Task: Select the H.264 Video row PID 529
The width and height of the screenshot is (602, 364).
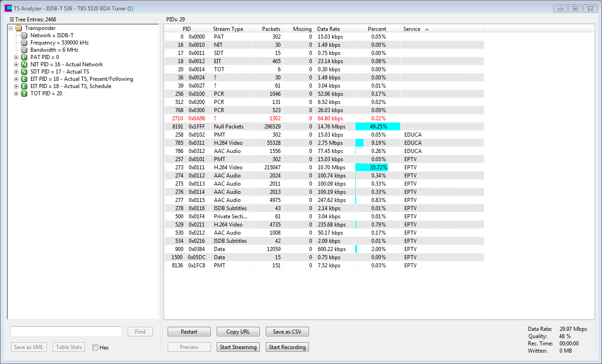Action: point(324,225)
